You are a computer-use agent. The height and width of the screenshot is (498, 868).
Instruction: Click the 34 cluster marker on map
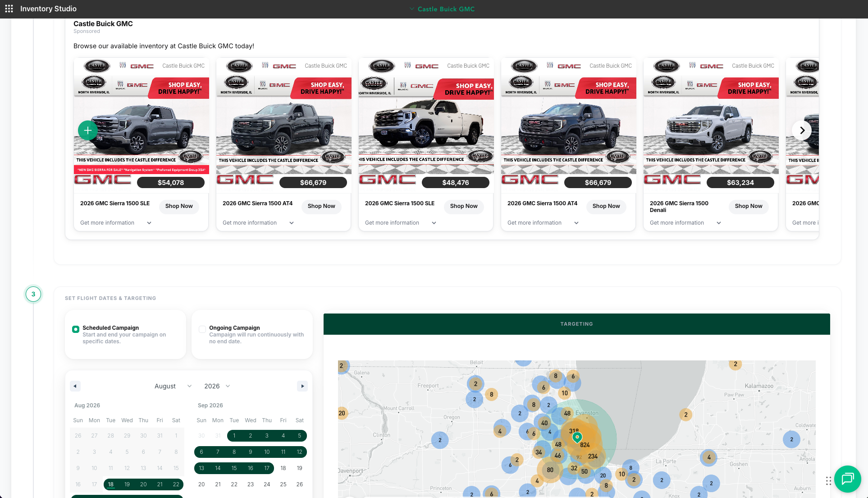(539, 452)
